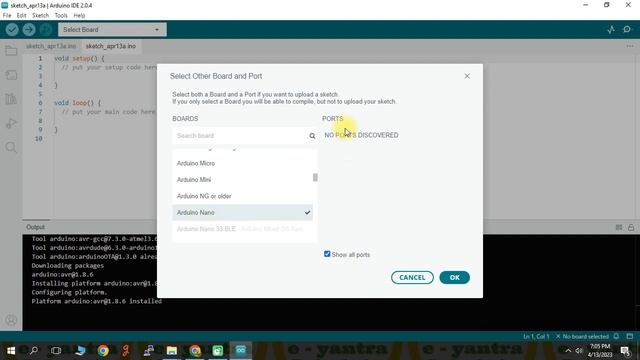The image size is (640, 360).
Task: Select Arduino Micro from boards list
Action: click(242, 163)
